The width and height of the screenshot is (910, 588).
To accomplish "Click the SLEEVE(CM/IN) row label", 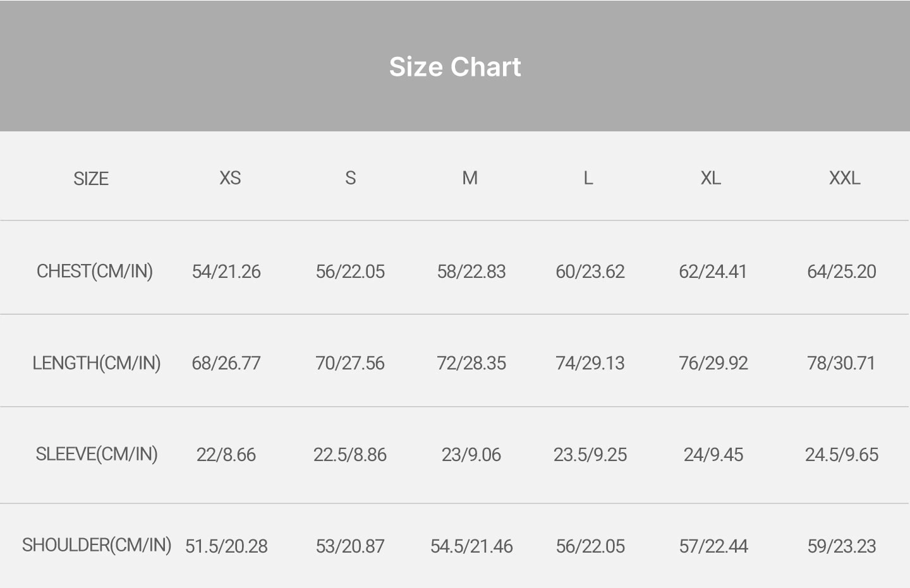I will 97,454.
